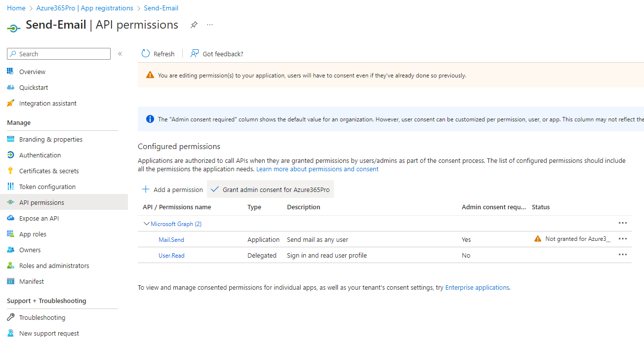
Task: Open the ellipsis menu for User.Read row
Action: tap(623, 255)
